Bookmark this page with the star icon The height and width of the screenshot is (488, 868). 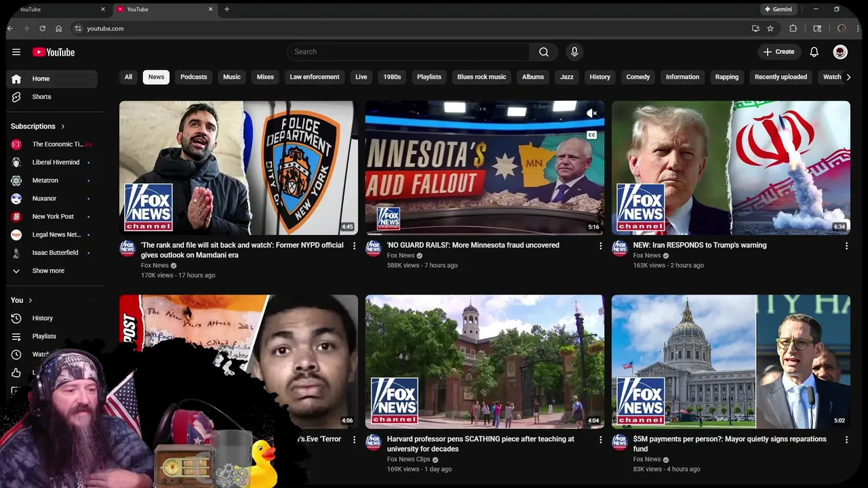point(770,28)
